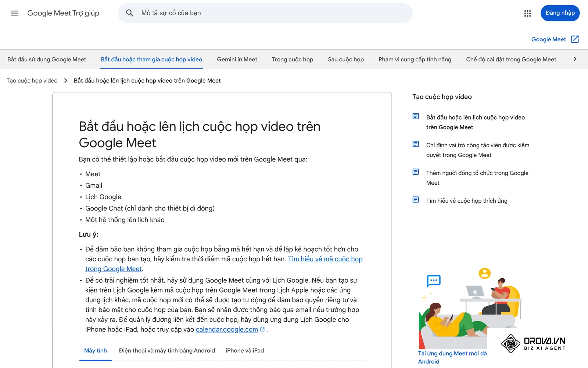The width and height of the screenshot is (588, 368).
Task: Open sidebar article Tìm hiểu về cuộc họp thích ứng
Action: click(x=467, y=201)
